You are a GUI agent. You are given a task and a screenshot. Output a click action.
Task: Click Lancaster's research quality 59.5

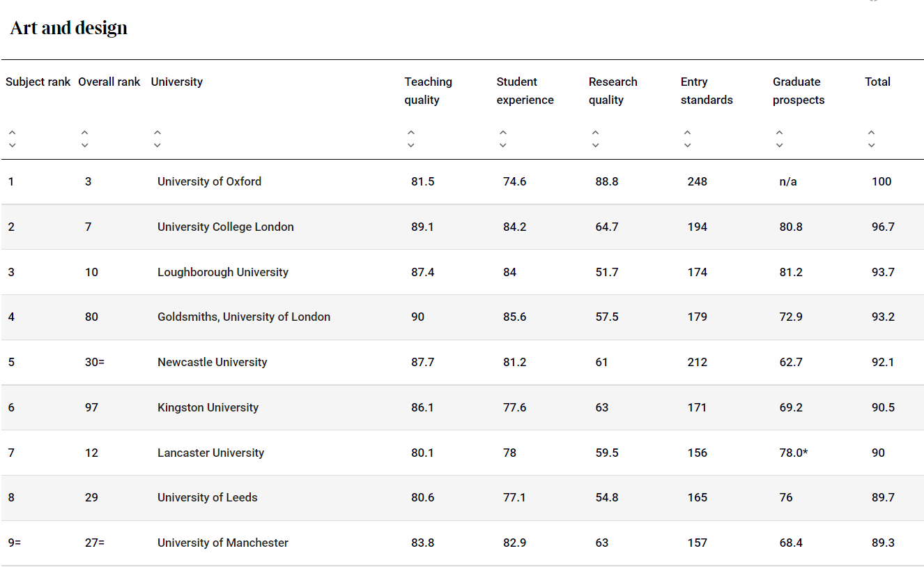pyautogui.click(x=607, y=453)
